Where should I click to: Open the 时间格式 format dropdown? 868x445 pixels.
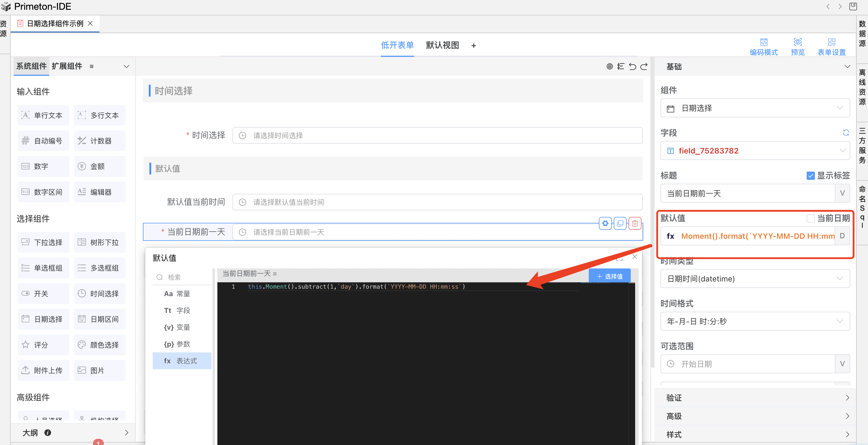tap(755, 321)
